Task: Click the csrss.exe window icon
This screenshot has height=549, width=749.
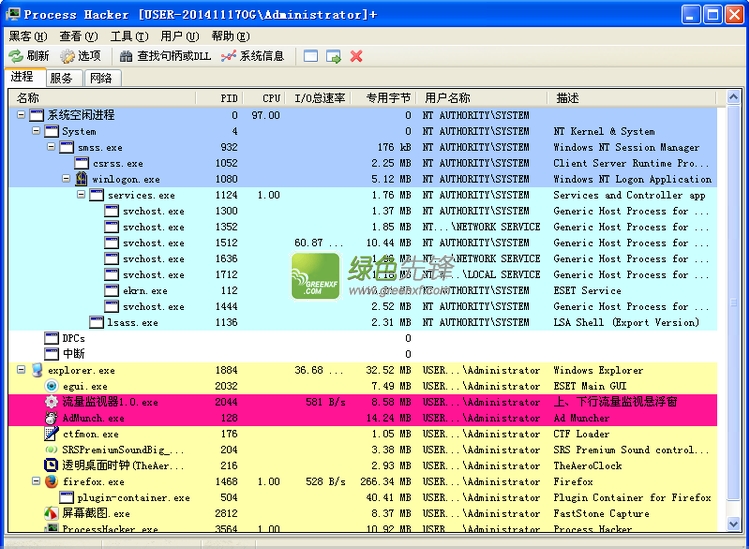Action: (x=82, y=163)
